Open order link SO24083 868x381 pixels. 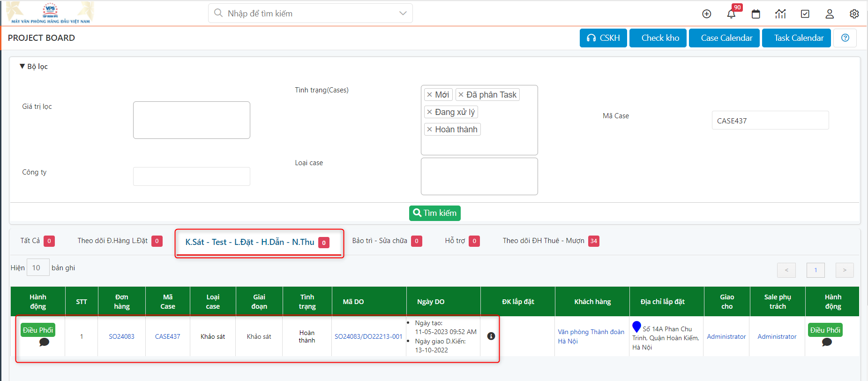121,336
